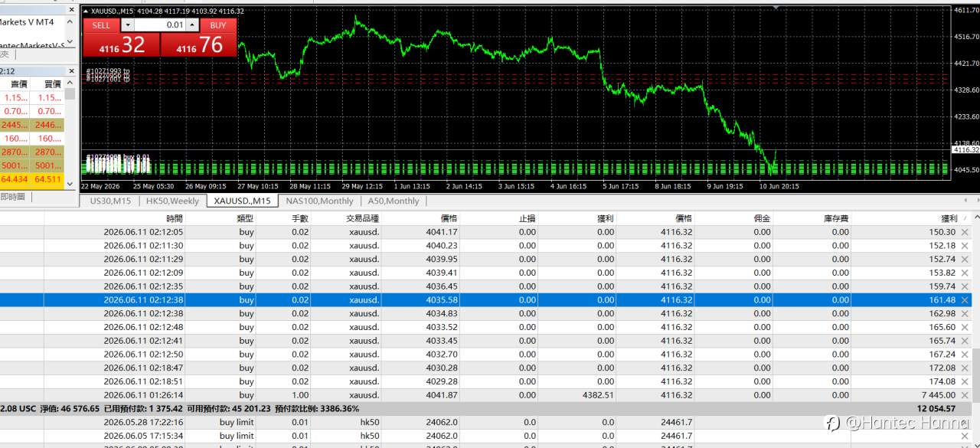The image size is (980, 448).
Task: Switch to the HK50,Weekly chart tab
Action: point(172,201)
